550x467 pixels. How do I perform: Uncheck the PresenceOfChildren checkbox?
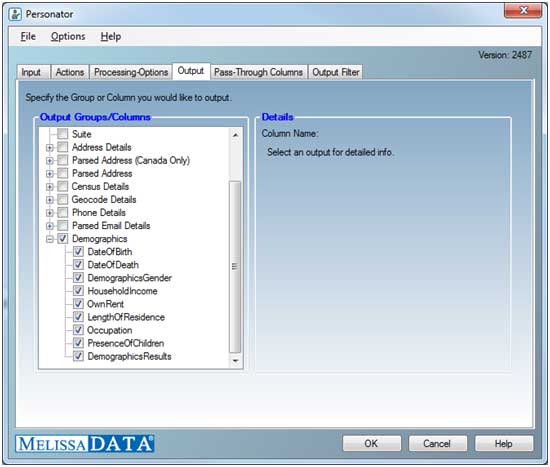(x=78, y=343)
